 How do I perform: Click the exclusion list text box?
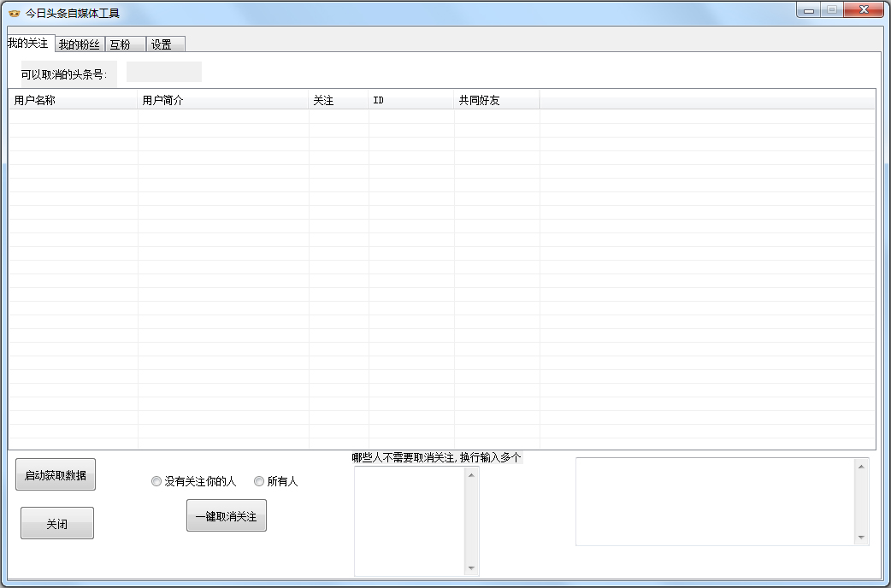click(x=410, y=520)
